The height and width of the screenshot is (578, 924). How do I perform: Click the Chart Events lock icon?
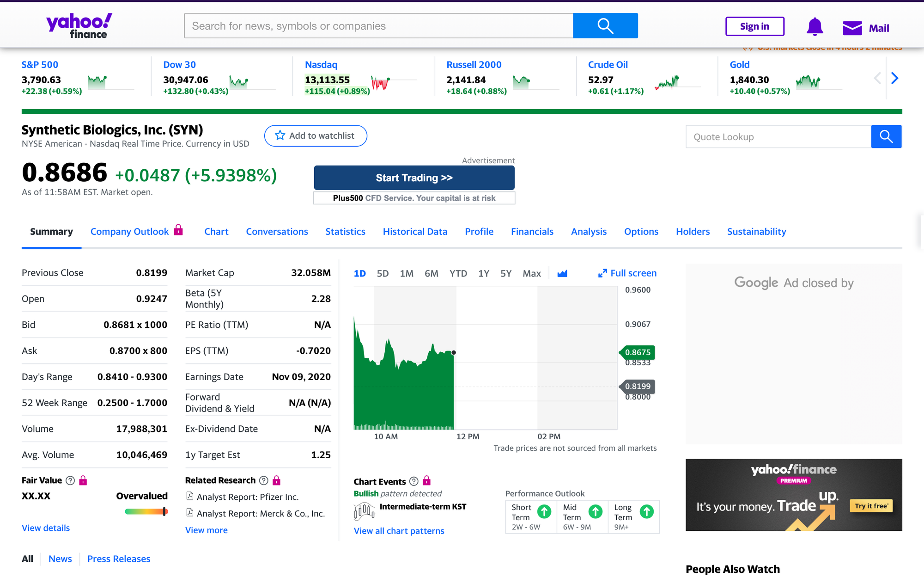tap(427, 480)
